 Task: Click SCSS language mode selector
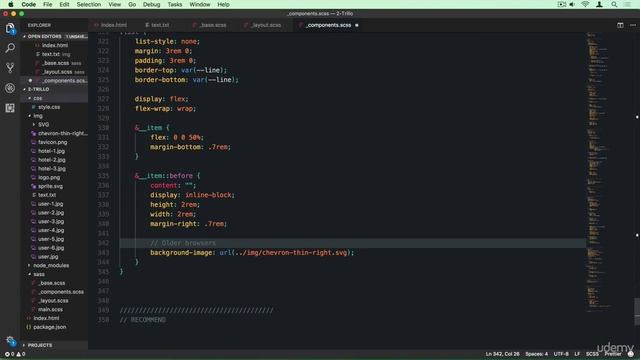592,354
